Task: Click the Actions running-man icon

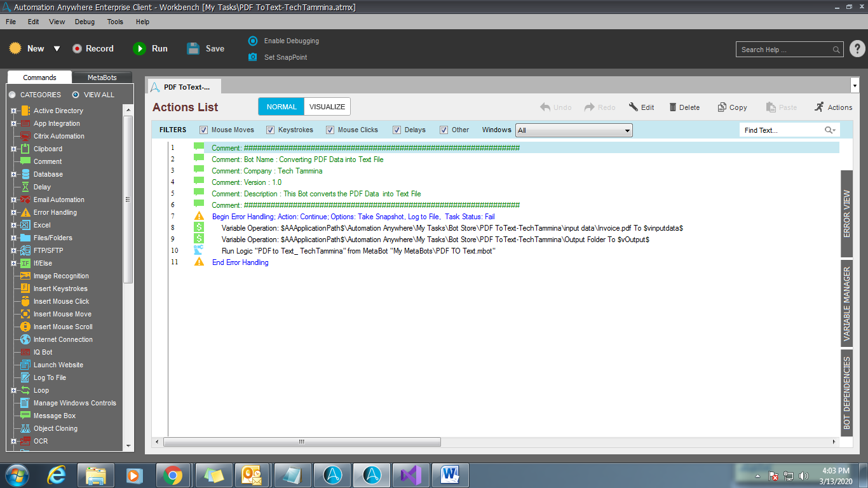Action: click(x=819, y=107)
